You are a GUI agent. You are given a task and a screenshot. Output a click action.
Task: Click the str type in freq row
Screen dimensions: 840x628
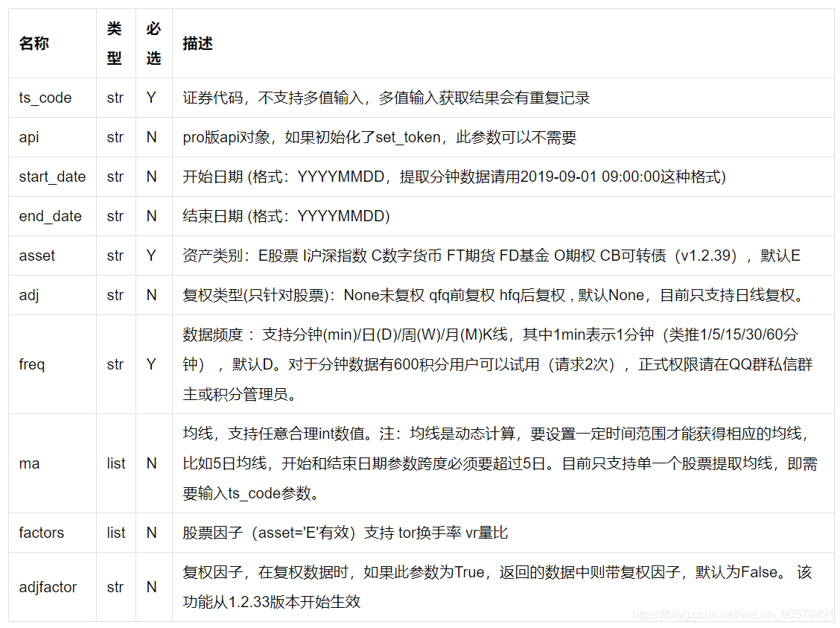point(115,365)
